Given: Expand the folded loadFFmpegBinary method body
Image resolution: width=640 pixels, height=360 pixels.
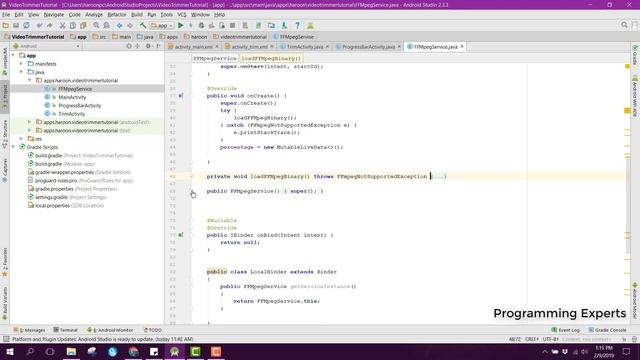Looking at the screenshot, I should (x=438, y=176).
